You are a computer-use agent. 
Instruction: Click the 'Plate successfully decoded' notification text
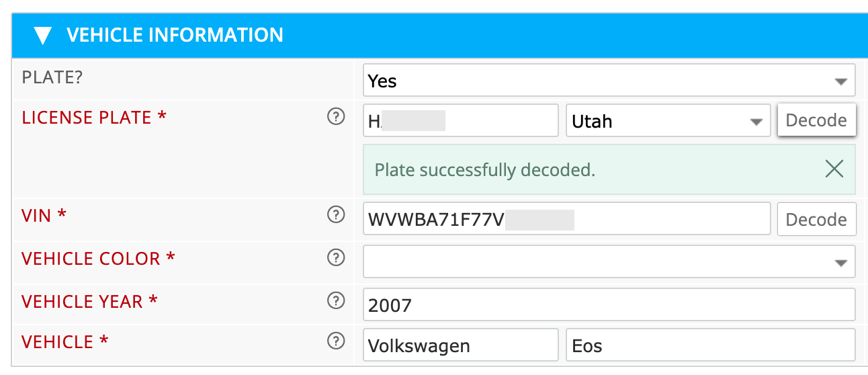pos(485,170)
